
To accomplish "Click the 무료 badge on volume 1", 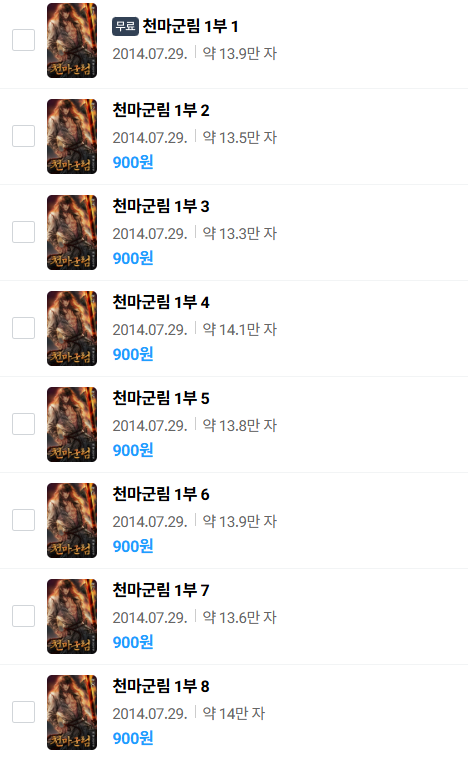I will pyautogui.click(x=125, y=26).
